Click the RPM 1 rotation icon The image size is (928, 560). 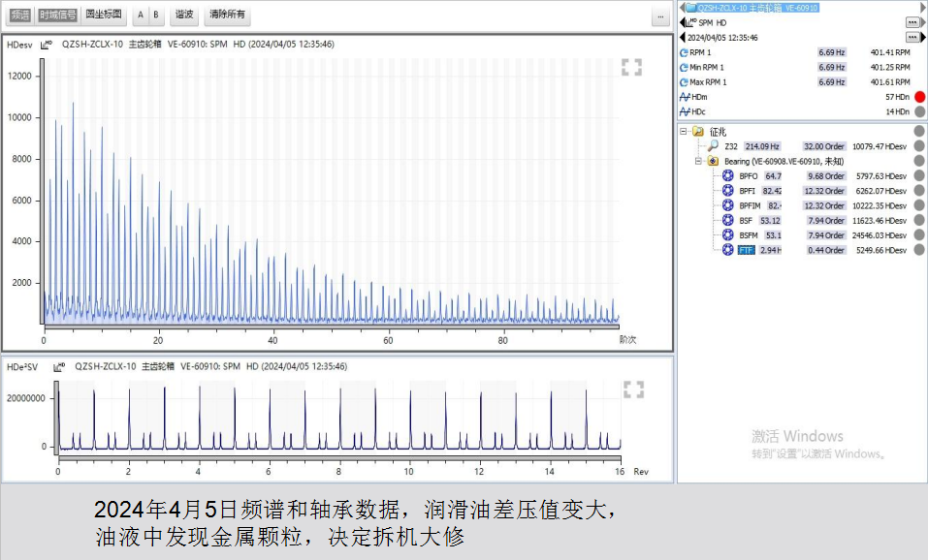[x=684, y=52]
